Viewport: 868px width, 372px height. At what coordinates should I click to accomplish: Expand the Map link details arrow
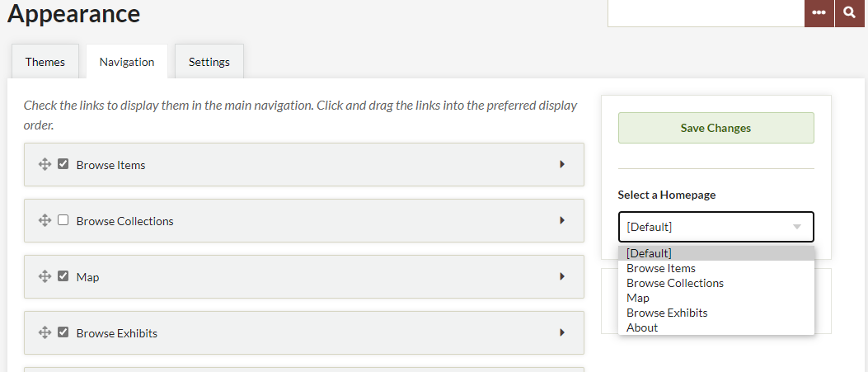pos(562,276)
